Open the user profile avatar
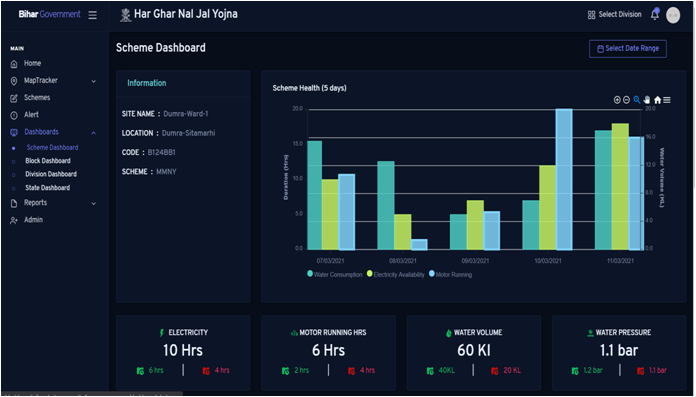The image size is (696, 397). click(x=673, y=15)
